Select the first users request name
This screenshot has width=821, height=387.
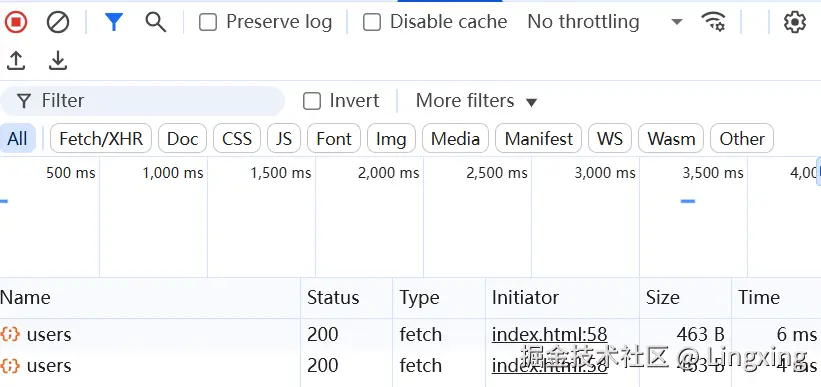pyautogui.click(x=49, y=334)
